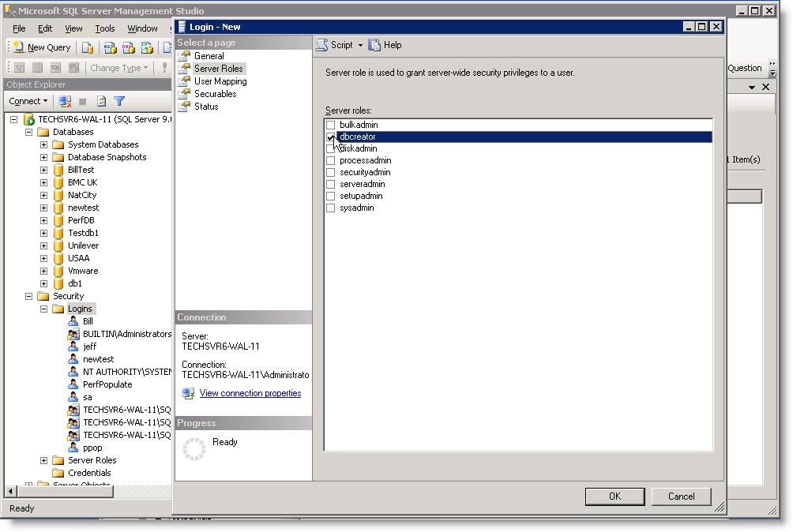Select the PerfPopulate login
793x532 pixels.
point(107,384)
